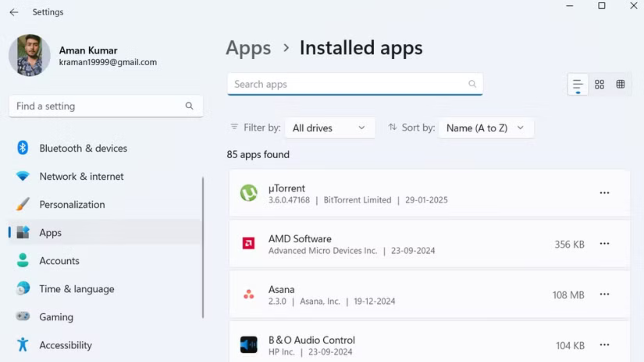Click the back arrow button
Viewport: 644px width, 362px height.
tap(14, 12)
